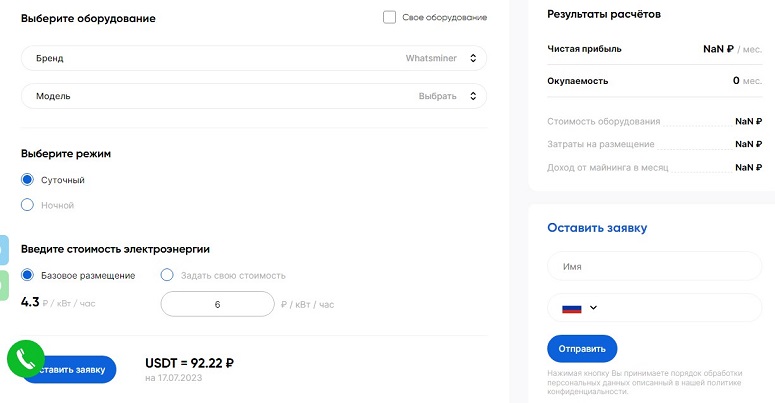Choose 'Задать свою стоимость' radio option

pyautogui.click(x=167, y=275)
